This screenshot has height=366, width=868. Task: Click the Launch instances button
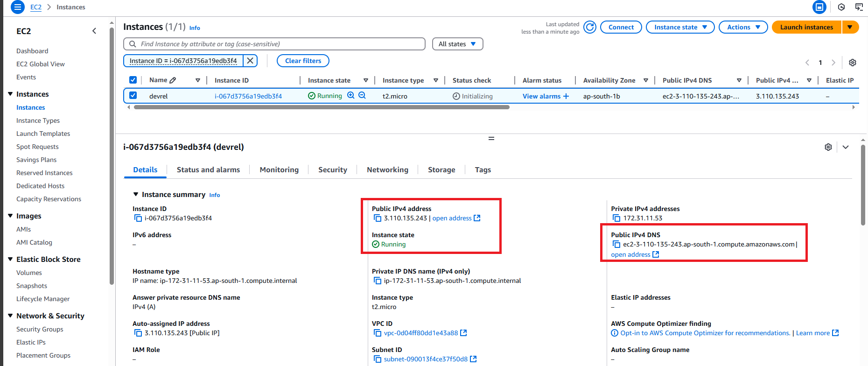[806, 27]
